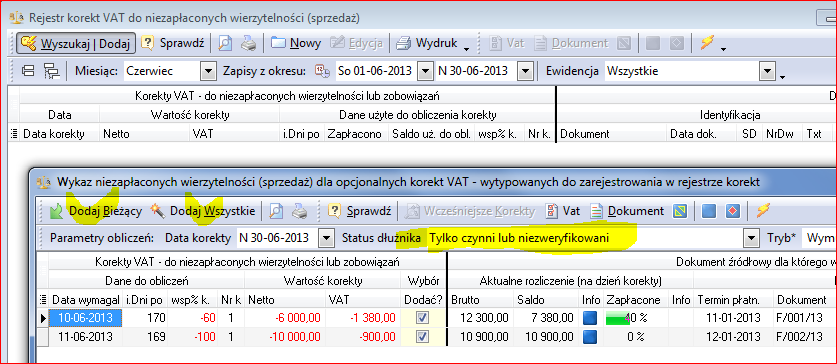Select row indicator arrow for 10-06-2013 row
Screen dimensions: 837x364
tap(43, 318)
